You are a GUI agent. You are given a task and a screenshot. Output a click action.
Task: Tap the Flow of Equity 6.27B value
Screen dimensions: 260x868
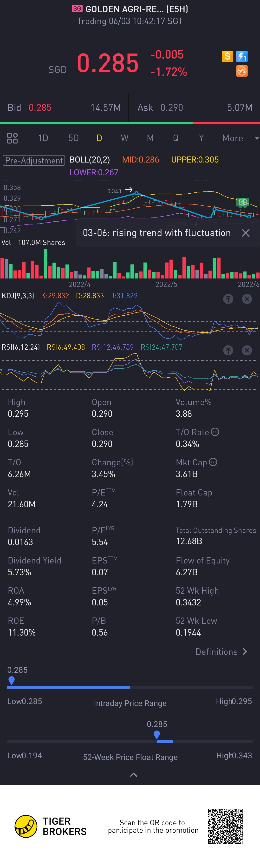tap(187, 572)
